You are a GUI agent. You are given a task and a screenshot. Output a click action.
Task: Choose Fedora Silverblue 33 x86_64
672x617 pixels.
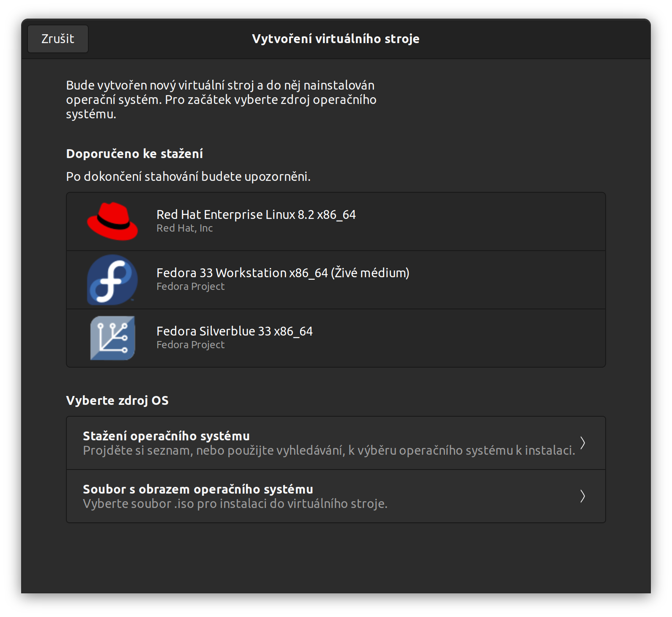pos(336,338)
